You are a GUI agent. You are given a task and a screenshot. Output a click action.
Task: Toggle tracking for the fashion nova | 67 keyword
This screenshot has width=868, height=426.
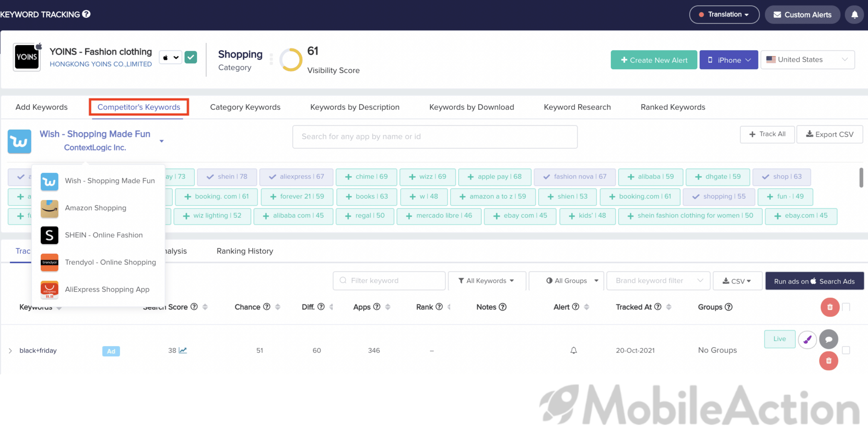575,177
